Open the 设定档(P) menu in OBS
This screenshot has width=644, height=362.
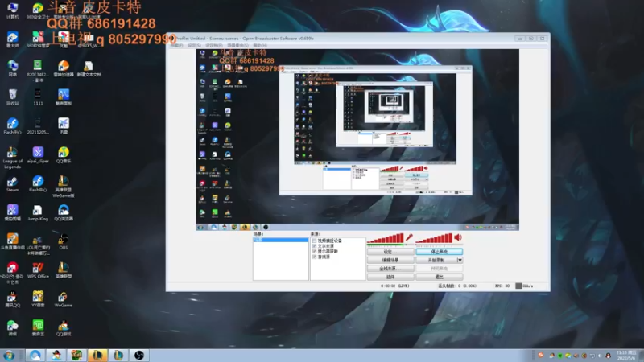(x=214, y=45)
